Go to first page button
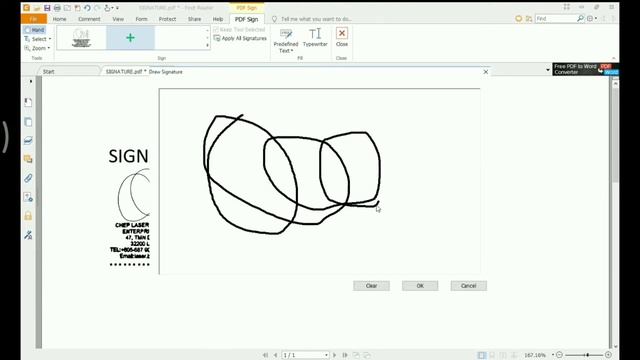This screenshot has width=640, height=360. click(265, 355)
